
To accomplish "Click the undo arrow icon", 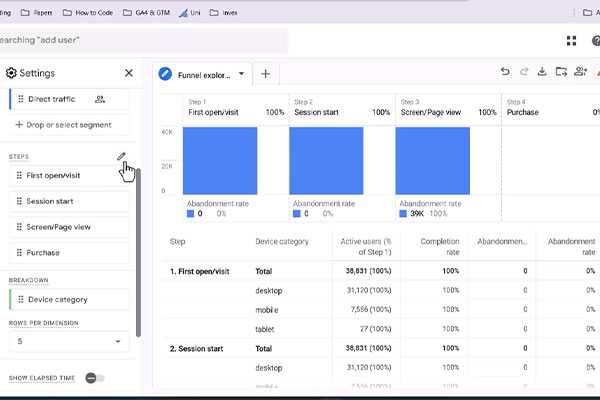I will point(505,71).
